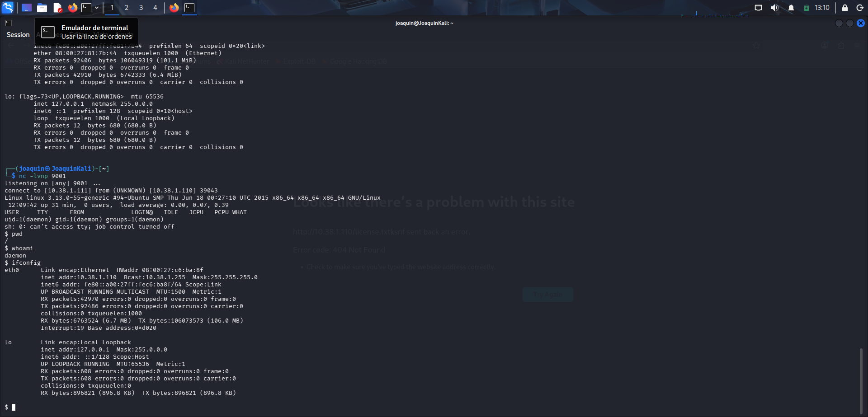
Task: Open the file manager from the top panel
Action: [x=42, y=7]
